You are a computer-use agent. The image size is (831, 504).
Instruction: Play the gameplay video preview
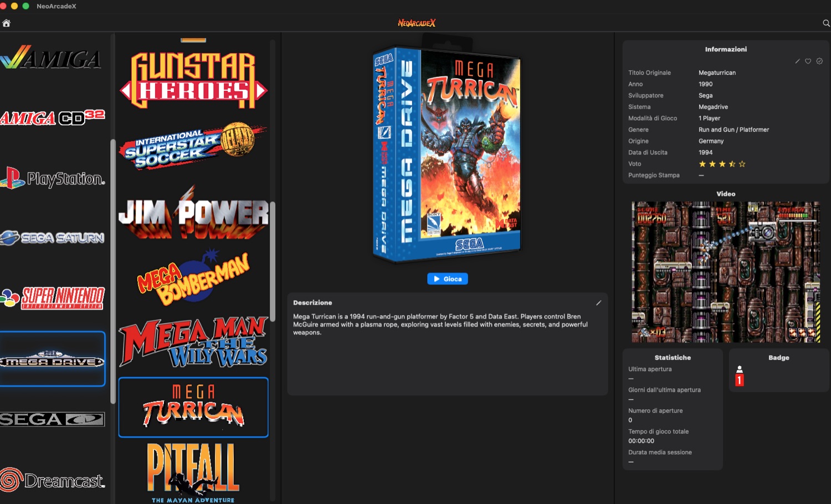[x=726, y=271]
